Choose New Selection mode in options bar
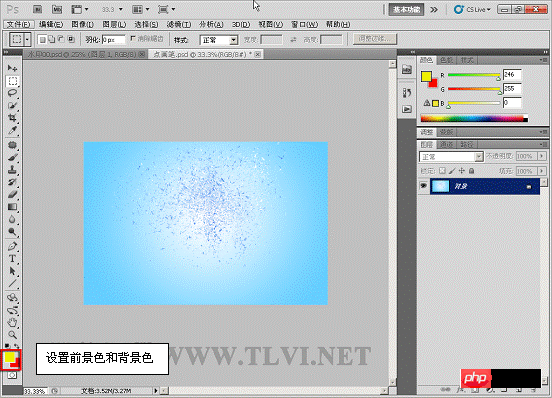Viewport: 552px width, 398px height. [42, 39]
